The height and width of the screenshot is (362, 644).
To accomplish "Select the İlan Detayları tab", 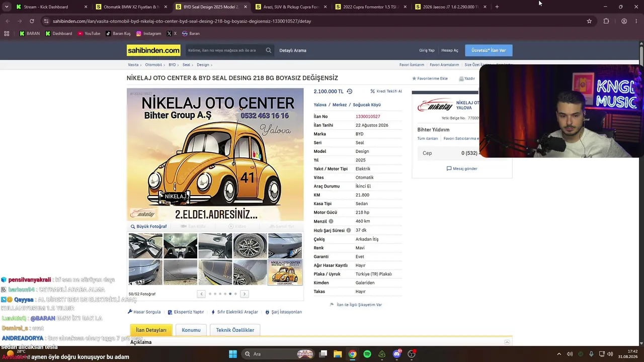I will 151,330.
